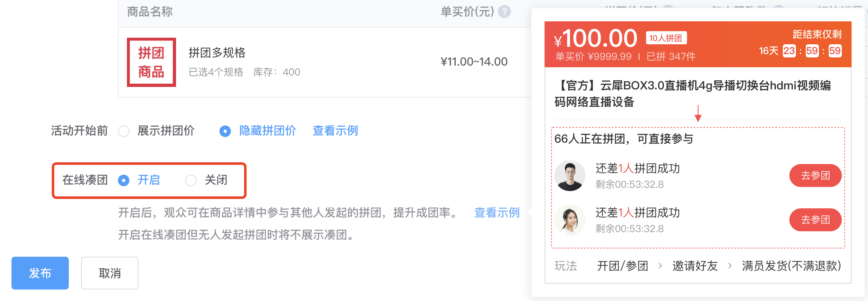Select the 隐藏拼团价 radio option
Screen dimensions: 868x301
(225, 131)
